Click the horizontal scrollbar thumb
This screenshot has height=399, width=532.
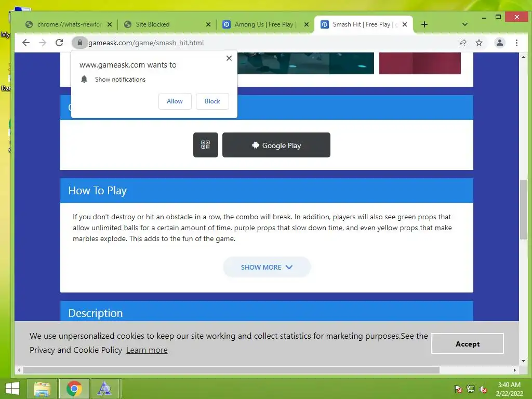[231, 370]
